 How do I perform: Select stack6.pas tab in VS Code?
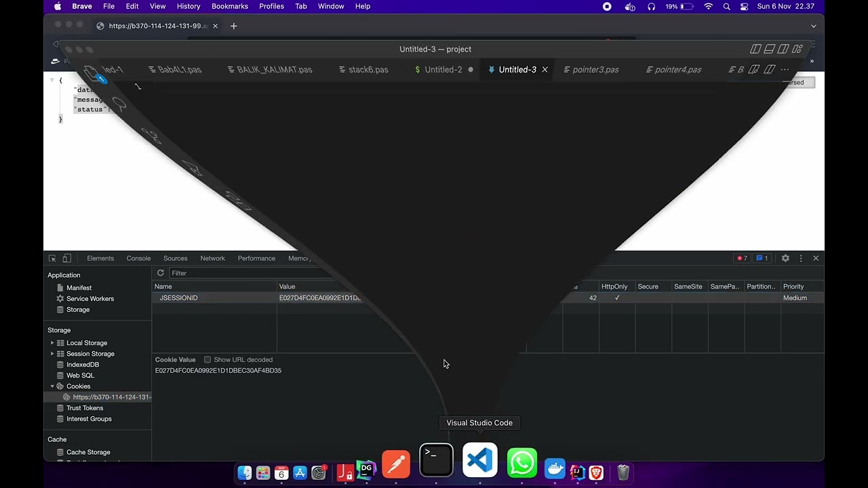point(363,70)
